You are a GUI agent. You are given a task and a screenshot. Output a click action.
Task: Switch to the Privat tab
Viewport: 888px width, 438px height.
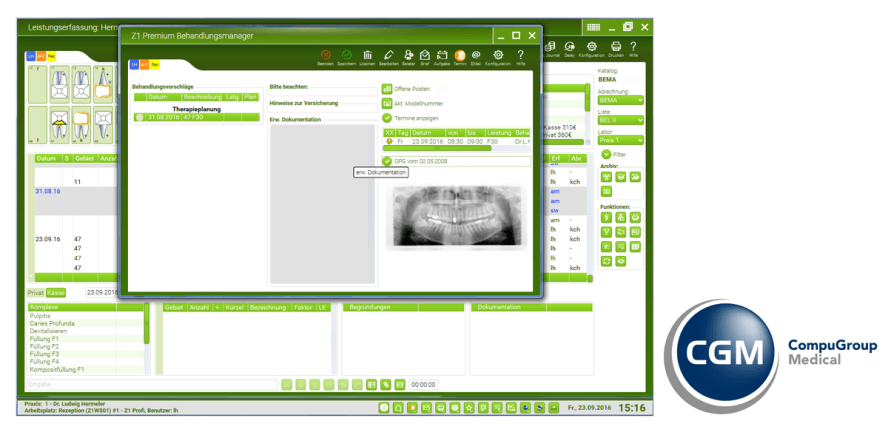click(x=36, y=292)
